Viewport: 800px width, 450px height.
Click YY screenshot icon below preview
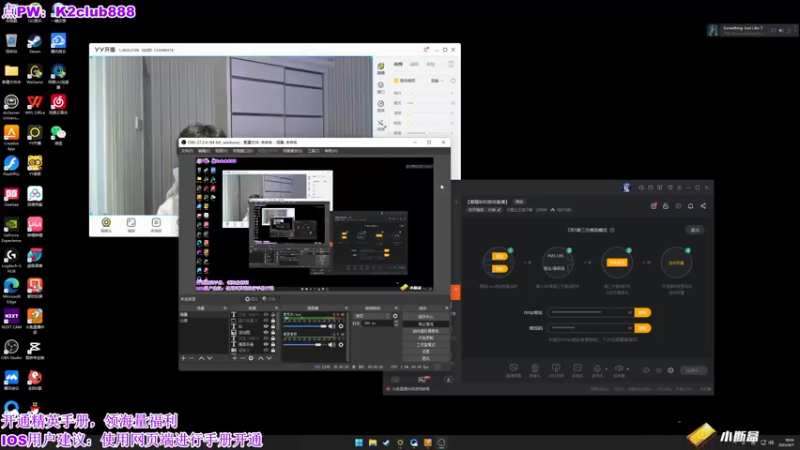(131, 224)
